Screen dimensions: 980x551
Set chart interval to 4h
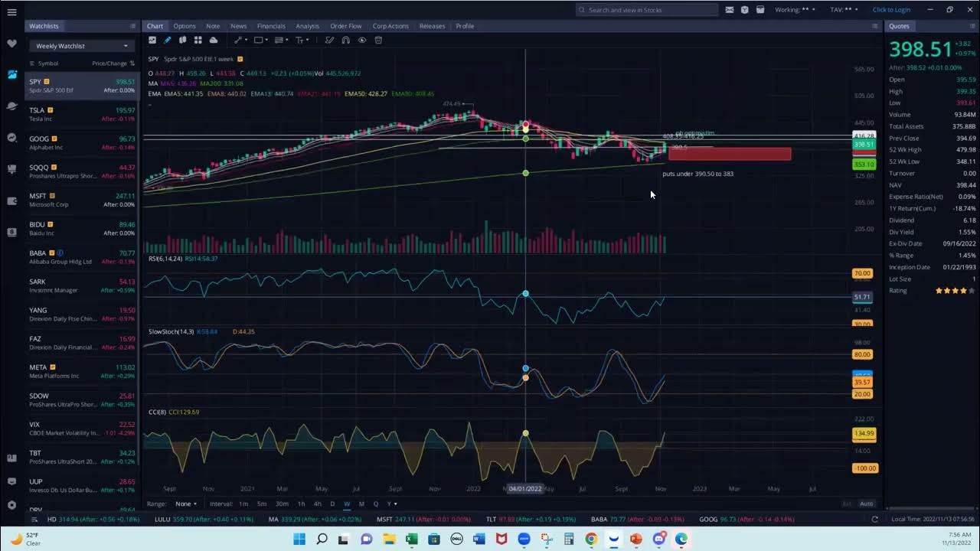coord(318,504)
